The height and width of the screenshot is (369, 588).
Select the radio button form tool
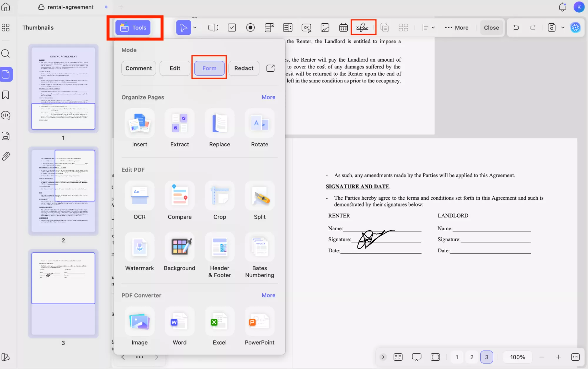pos(250,27)
